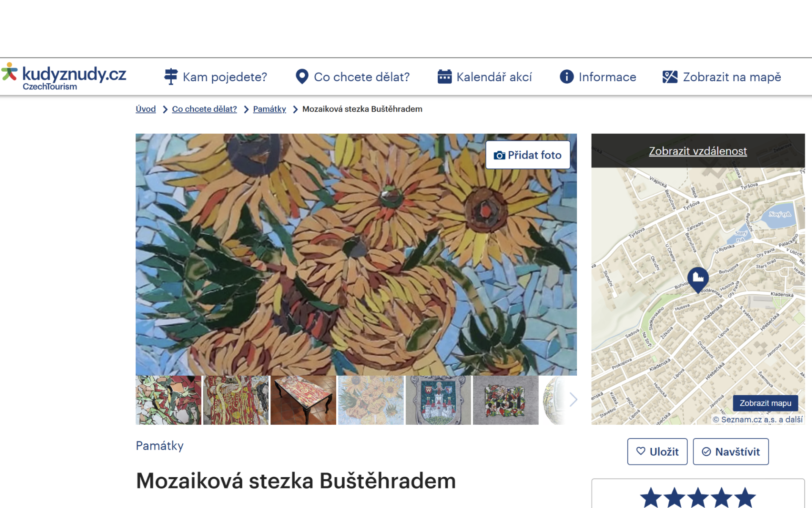The width and height of the screenshot is (812, 508).
Task: Click the checkmark icon in Navštívit
Action: point(706,452)
